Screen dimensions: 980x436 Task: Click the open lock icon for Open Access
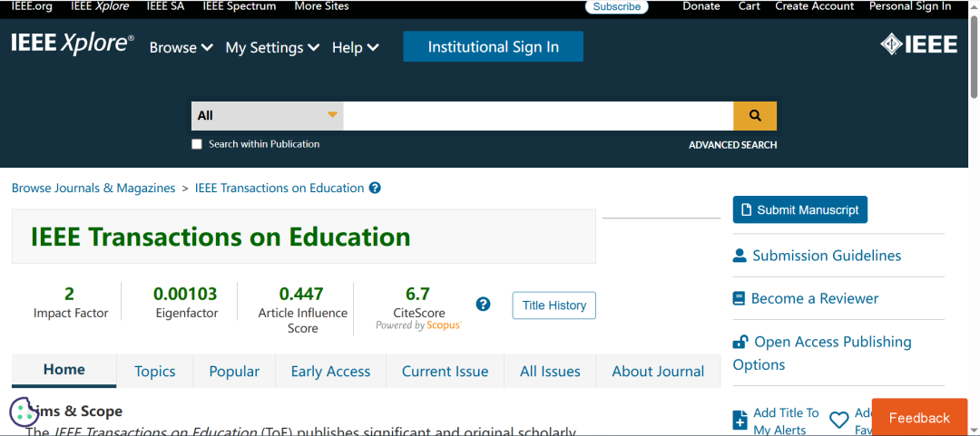740,342
